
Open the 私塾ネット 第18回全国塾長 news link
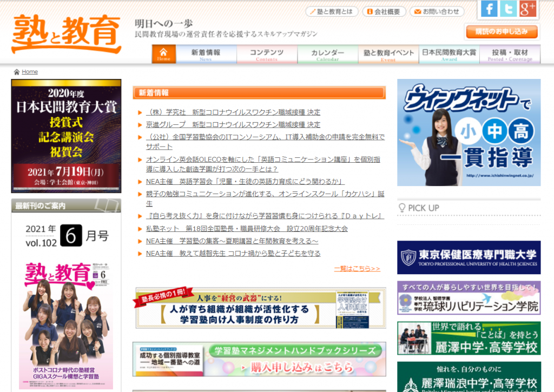point(247,229)
